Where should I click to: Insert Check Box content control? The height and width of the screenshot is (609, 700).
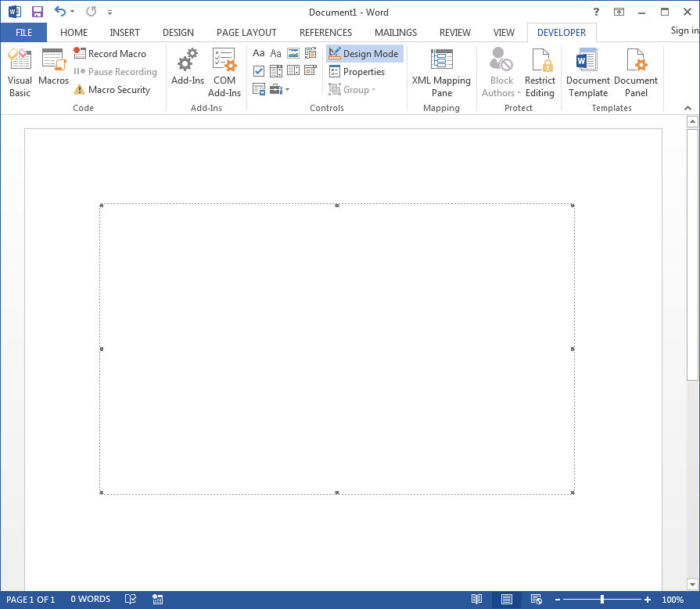pos(258,71)
